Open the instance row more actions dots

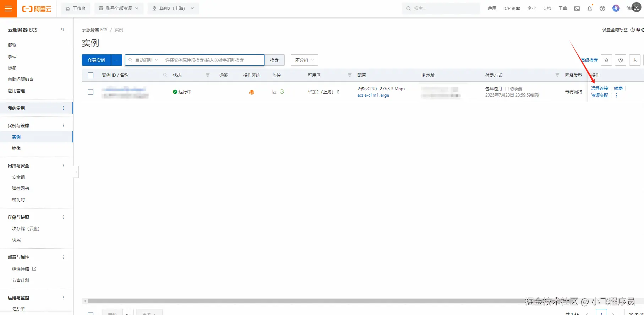tap(616, 96)
